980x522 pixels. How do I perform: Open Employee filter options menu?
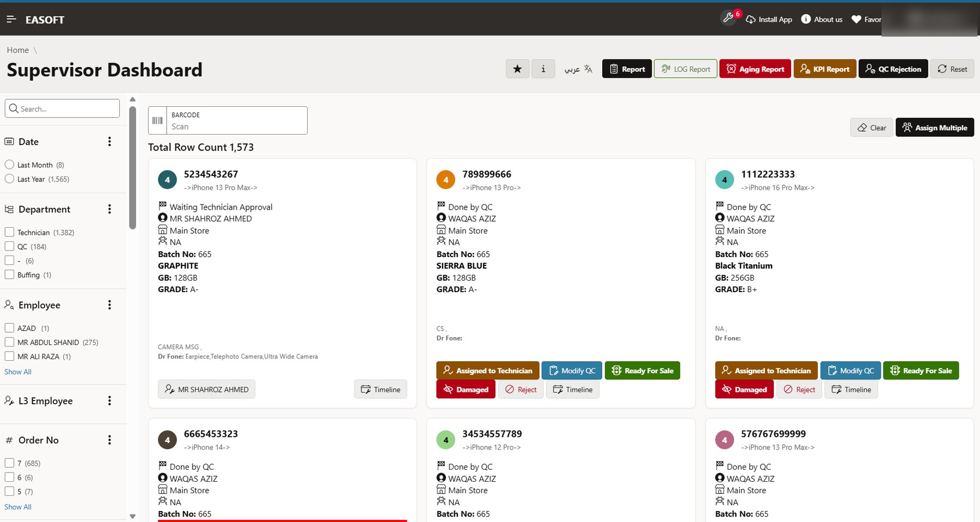click(x=109, y=305)
